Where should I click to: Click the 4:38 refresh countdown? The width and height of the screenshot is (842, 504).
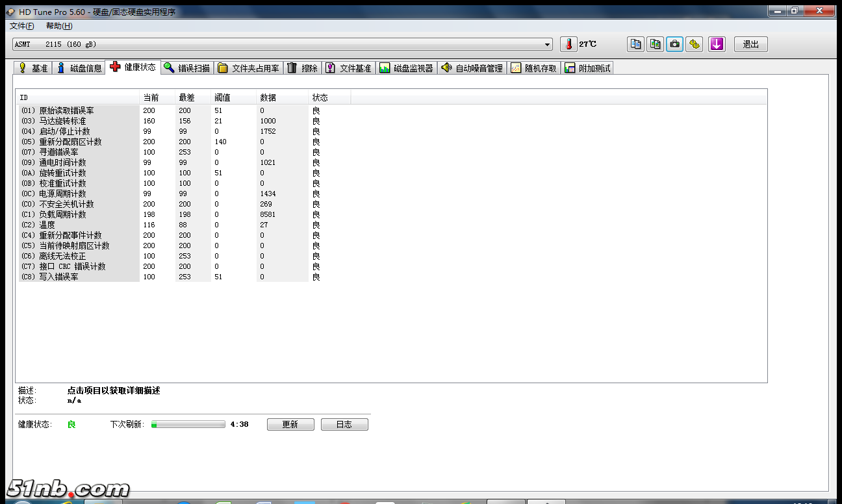tap(239, 424)
